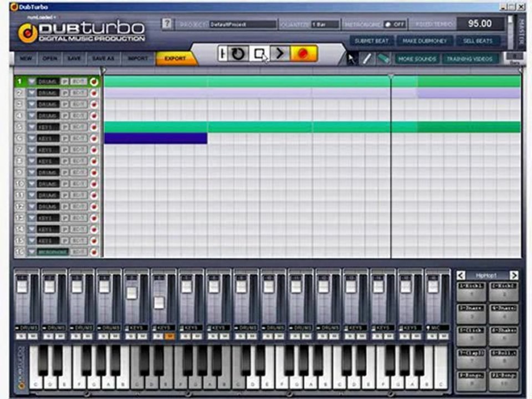Select the arrow pointer tool
The width and height of the screenshot is (532, 399).
tap(351, 59)
